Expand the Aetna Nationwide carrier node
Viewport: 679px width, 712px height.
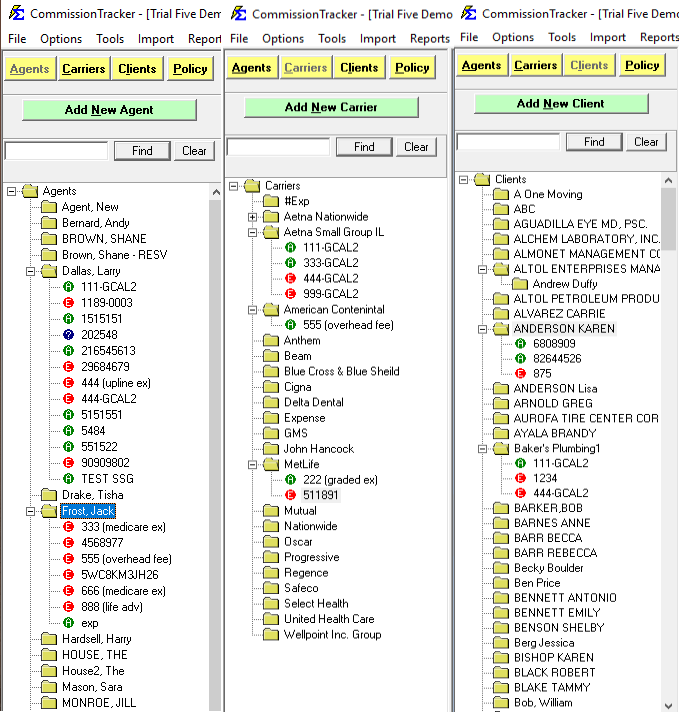pyautogui.click(x=253, y=217)
